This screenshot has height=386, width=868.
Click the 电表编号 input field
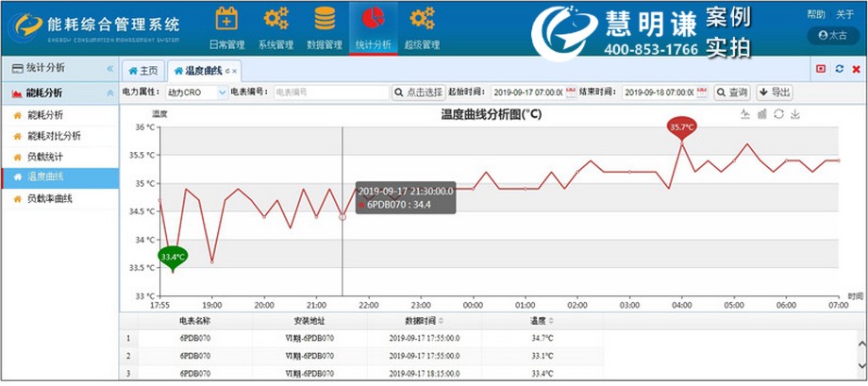(x=330, y=92)
